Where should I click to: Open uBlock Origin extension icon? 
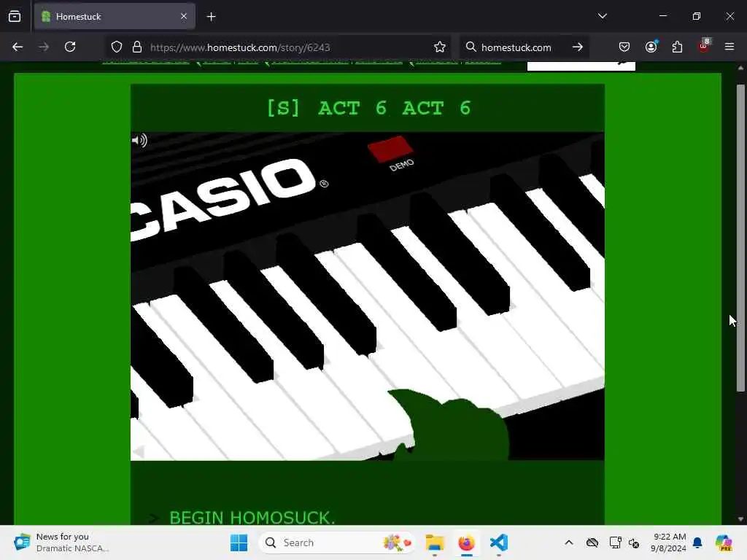(x=704, y=46)
